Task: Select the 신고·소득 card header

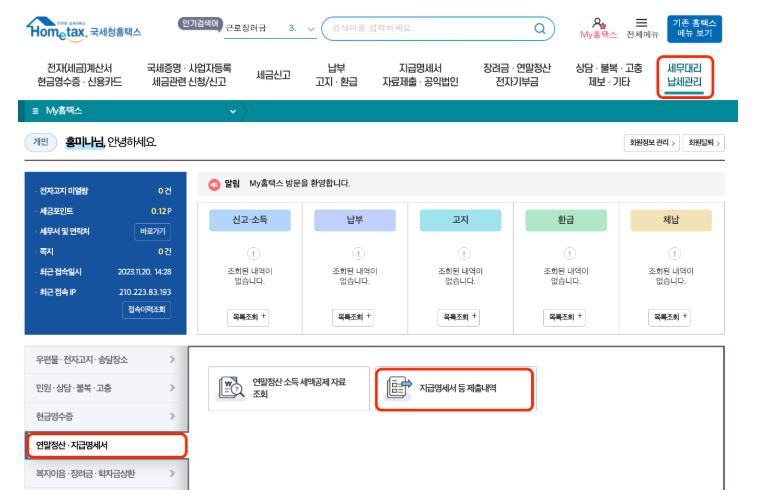Action: 250,220
